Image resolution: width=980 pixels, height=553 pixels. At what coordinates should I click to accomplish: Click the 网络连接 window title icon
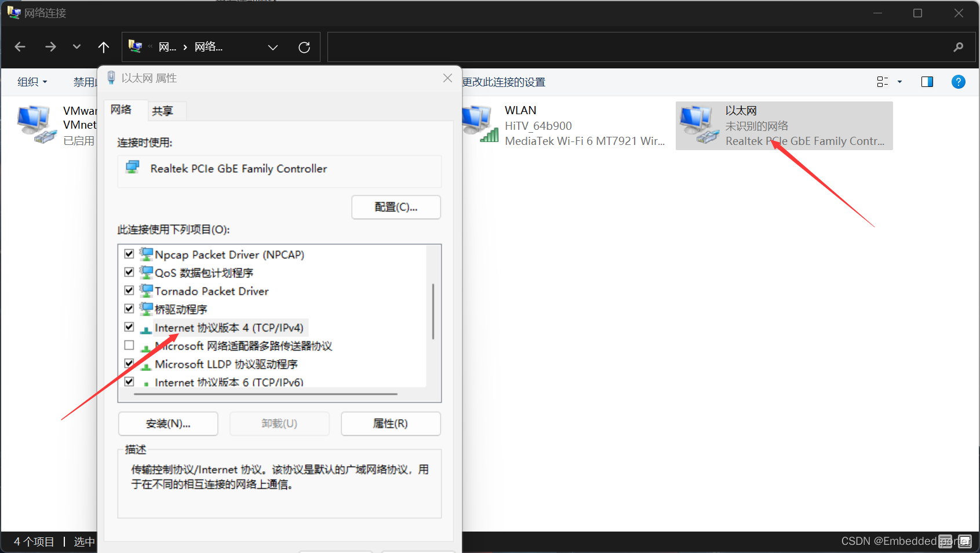click(x=13, y=12)
